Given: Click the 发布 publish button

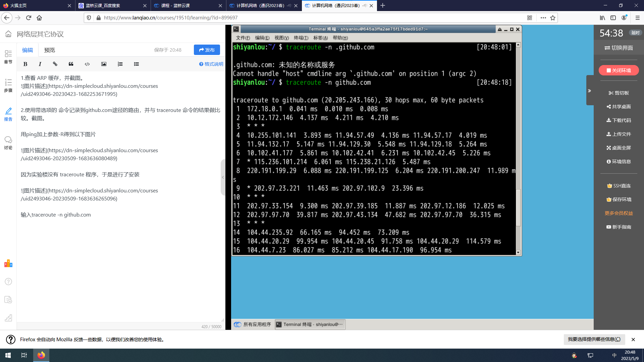Looking at the screenshot, I should click(207, 50).
